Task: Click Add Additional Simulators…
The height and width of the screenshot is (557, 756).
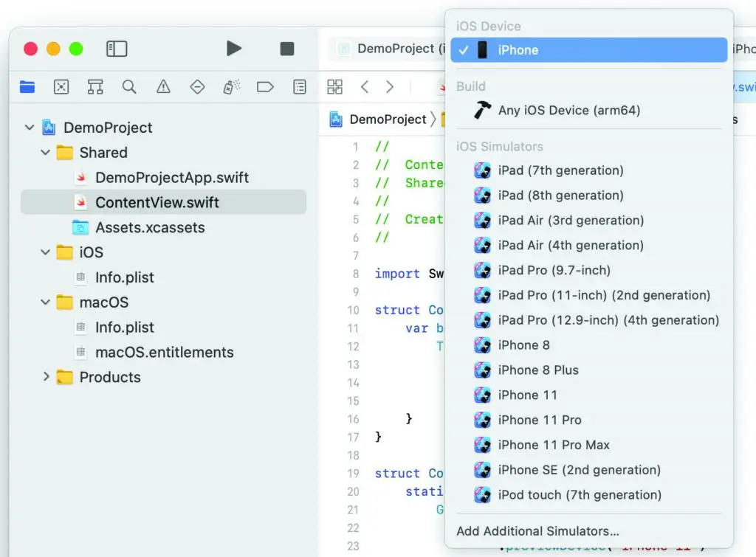Action: pos(537,531)
